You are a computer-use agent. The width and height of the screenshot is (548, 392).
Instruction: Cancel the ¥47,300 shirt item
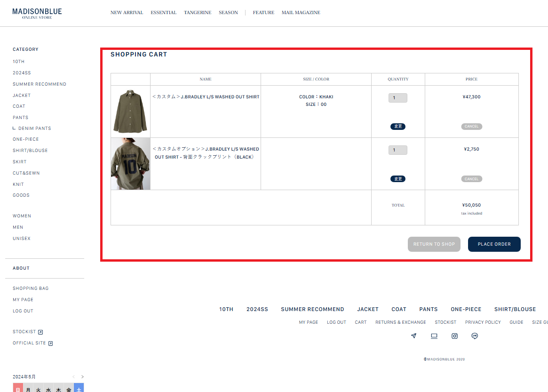click(471, 126)
